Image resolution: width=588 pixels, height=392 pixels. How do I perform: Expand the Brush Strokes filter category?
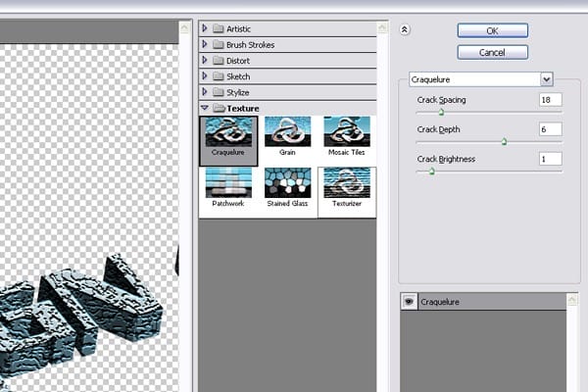(205, 44)
